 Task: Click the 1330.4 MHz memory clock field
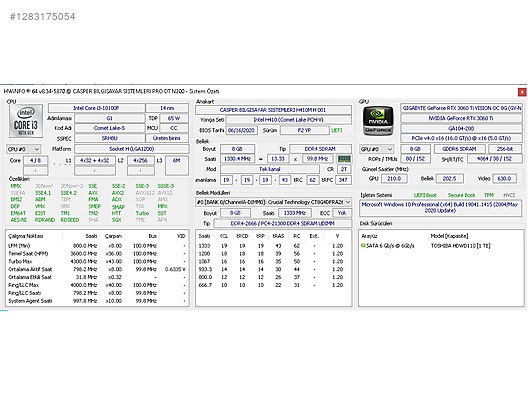[x=237, y=159]
